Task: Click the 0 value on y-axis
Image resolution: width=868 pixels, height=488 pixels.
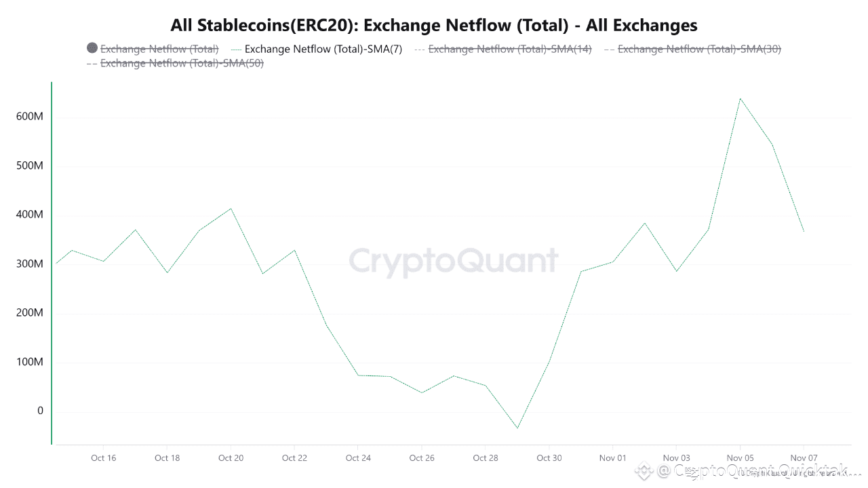Action: click(x=40, y=411)
